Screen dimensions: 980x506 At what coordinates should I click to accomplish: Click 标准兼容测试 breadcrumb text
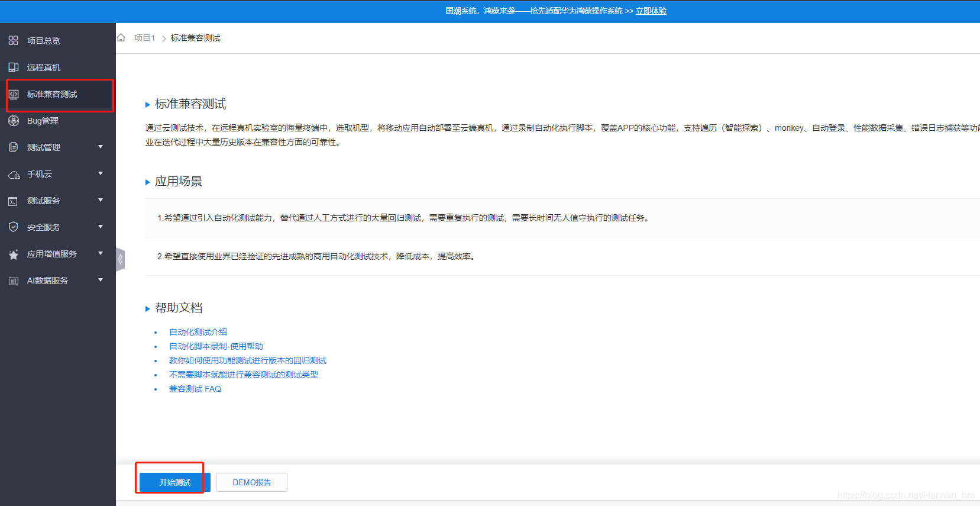[196, 38]
